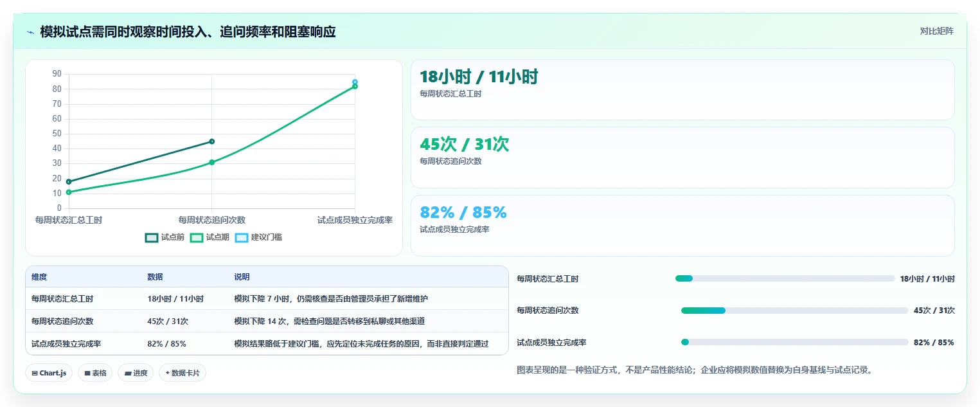This screenshot has height=407, width=980.
Task: Toggle the 试点期 legend swatch
Action: coord(197,237)
